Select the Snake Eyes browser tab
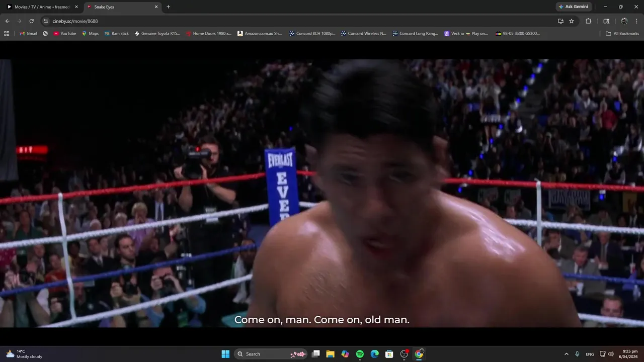Image resolution: width=644 pixels, height=362 pixels. click(122, 7)
